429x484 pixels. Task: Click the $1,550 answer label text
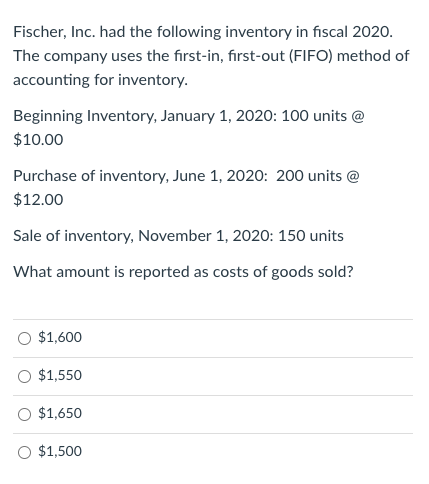point(60,375)
